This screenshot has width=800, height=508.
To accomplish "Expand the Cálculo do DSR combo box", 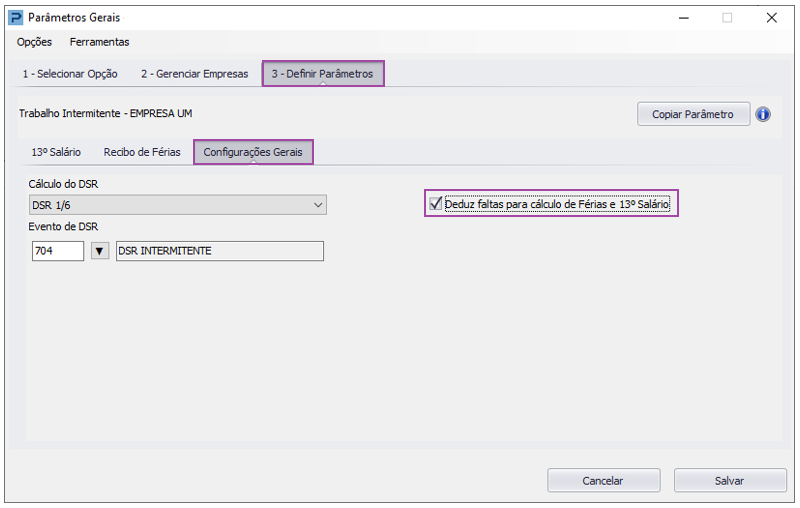I will pyautogui.click(x=178, y=205).
